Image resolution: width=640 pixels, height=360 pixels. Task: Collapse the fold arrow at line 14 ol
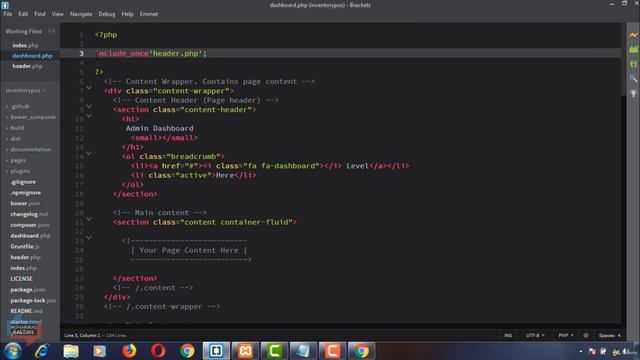point(89,153)
